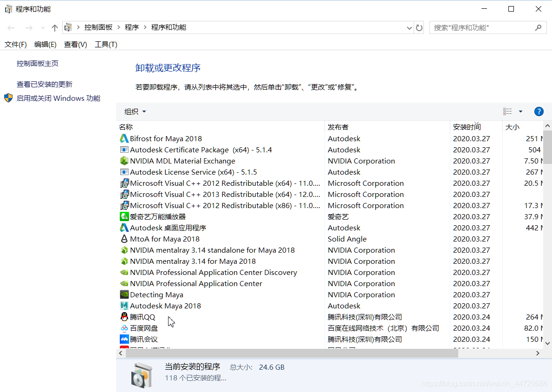Click the 腾讯QQ penguin icon

pyautogui.click(x=124, y=317)
